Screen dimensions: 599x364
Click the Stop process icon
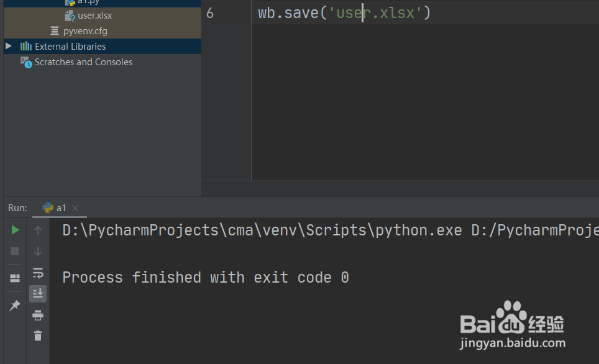point(15,251)
